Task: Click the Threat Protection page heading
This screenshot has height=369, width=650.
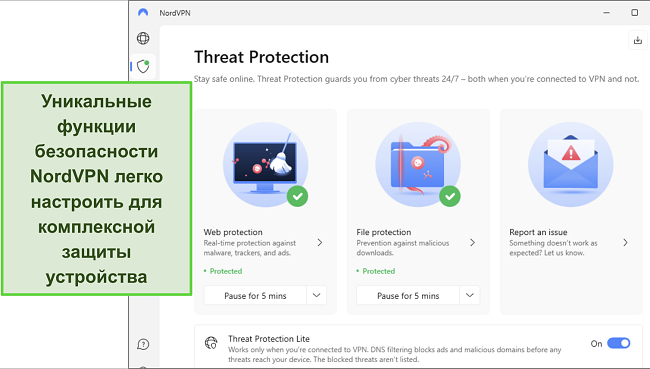Action: point(261,57)
